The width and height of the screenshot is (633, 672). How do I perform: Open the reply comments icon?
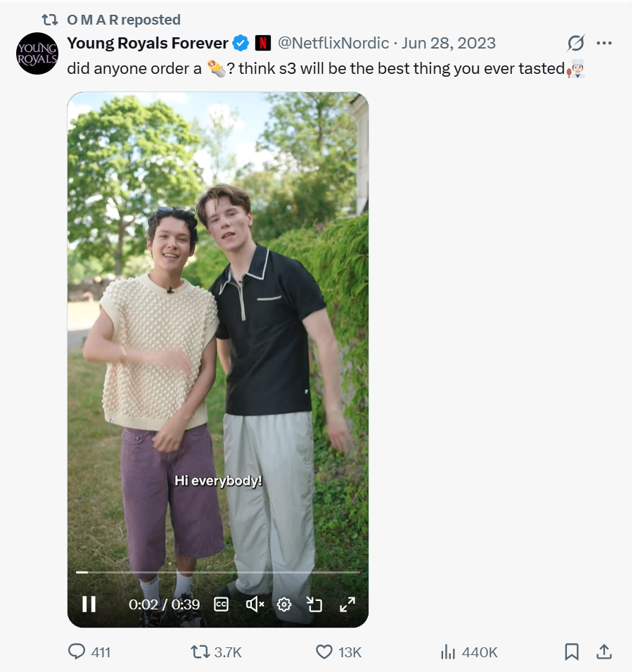77,652
